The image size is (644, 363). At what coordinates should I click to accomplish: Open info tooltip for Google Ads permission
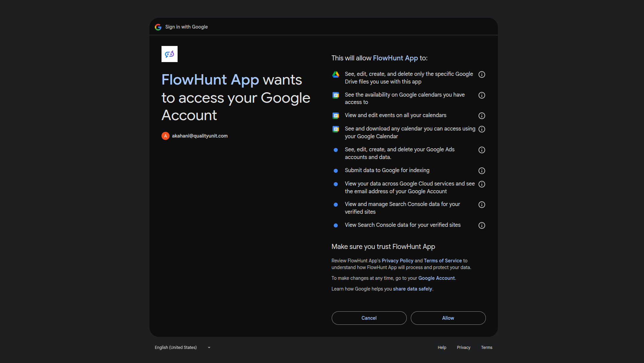tap(482, 150)
